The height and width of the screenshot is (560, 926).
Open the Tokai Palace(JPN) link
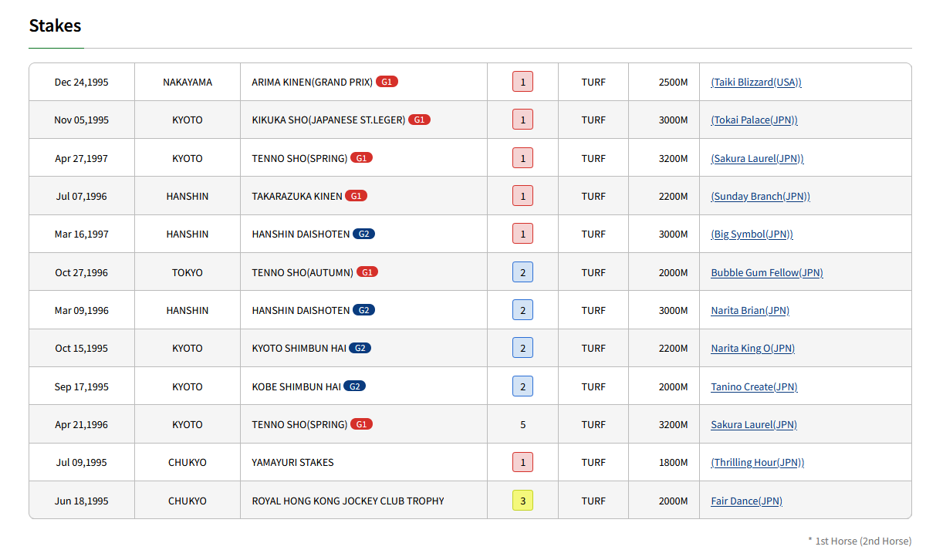coord(754,120)
